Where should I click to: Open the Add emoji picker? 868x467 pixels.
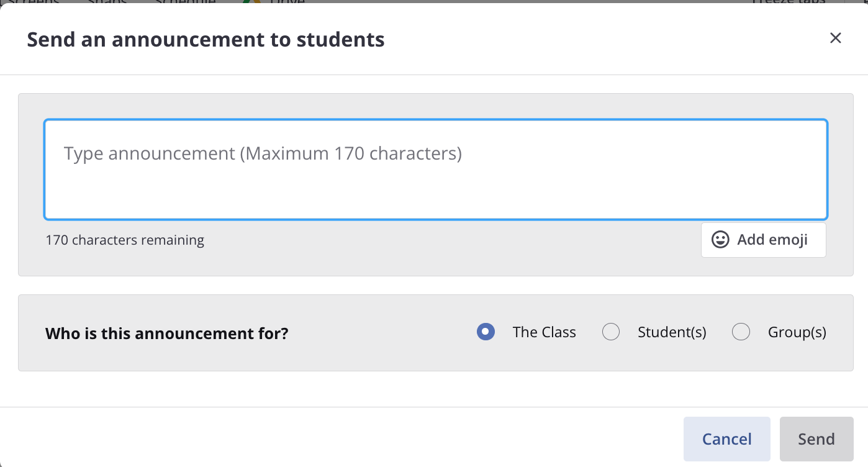[x=764, y=240]
